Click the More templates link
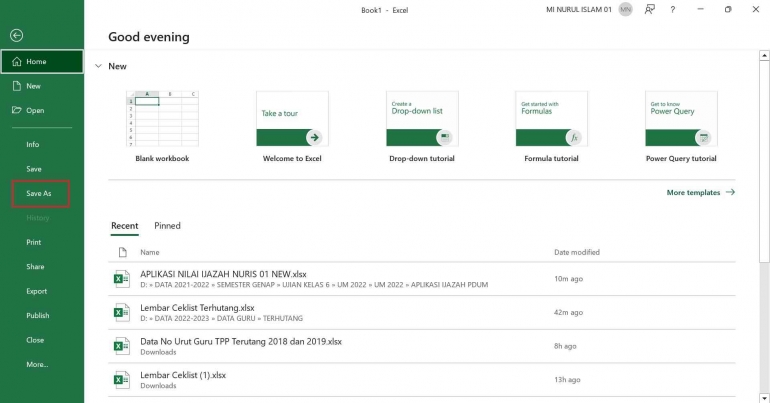Viewport: 770px width, 403px height. (x=701, y=192)
